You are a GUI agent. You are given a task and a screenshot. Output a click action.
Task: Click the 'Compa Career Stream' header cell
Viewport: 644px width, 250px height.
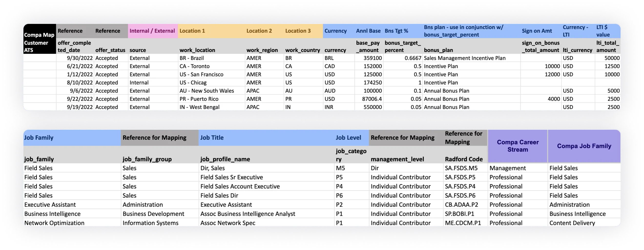coord(518,146)
